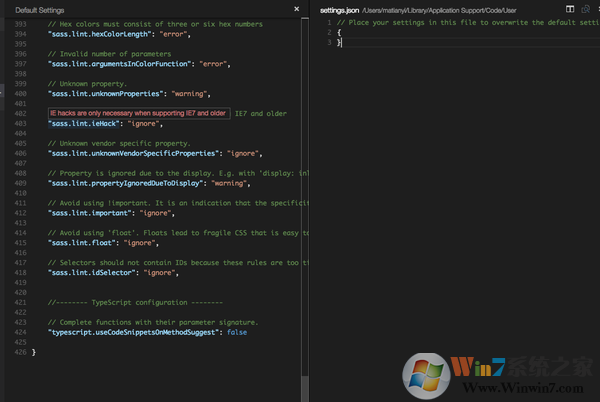The height and width of the screenshot is (402, 600).
Task: Select the Default Settings tab title
Action: (x=39, y=10)
